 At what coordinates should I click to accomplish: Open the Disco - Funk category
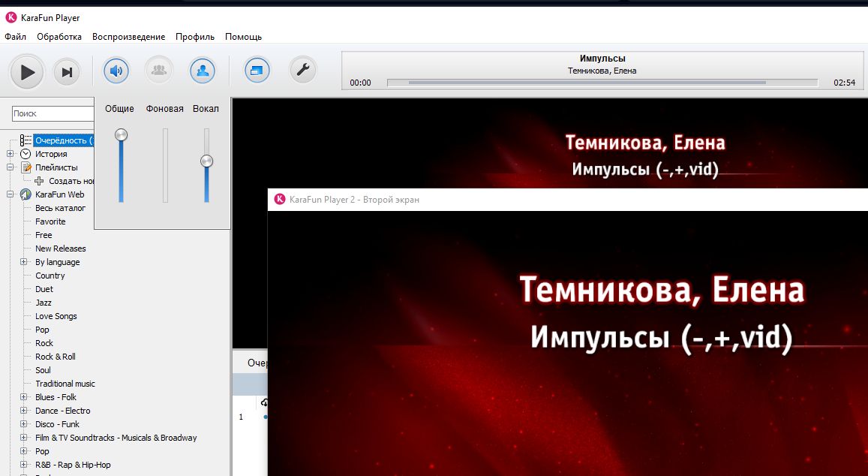pos(58,424)
